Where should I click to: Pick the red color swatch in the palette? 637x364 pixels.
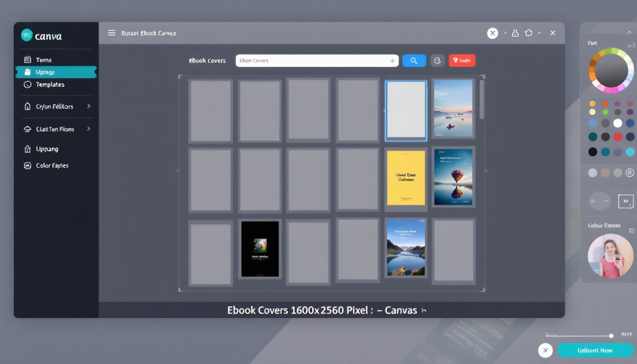(618, 137)
